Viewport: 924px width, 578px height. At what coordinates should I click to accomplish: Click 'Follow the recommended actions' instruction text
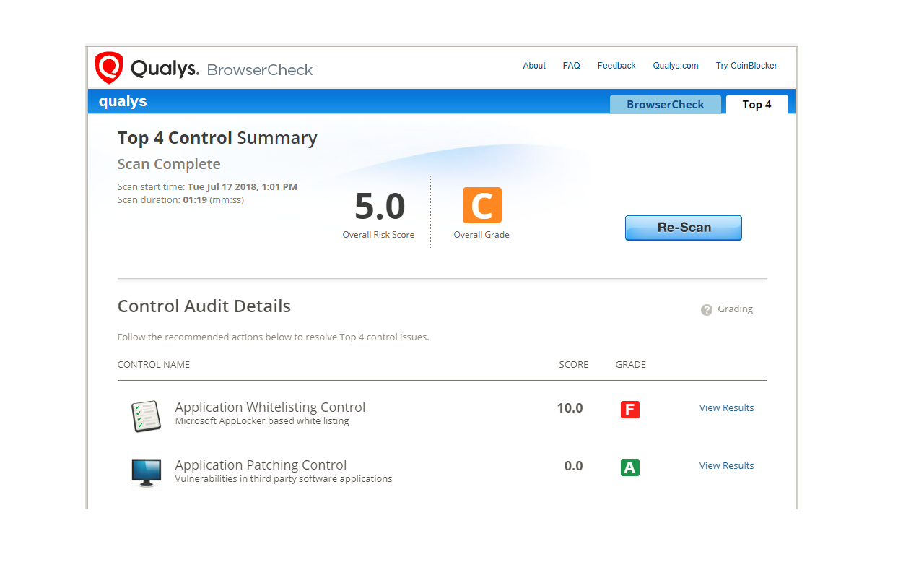pyautogui.click(x=273, y=337)
